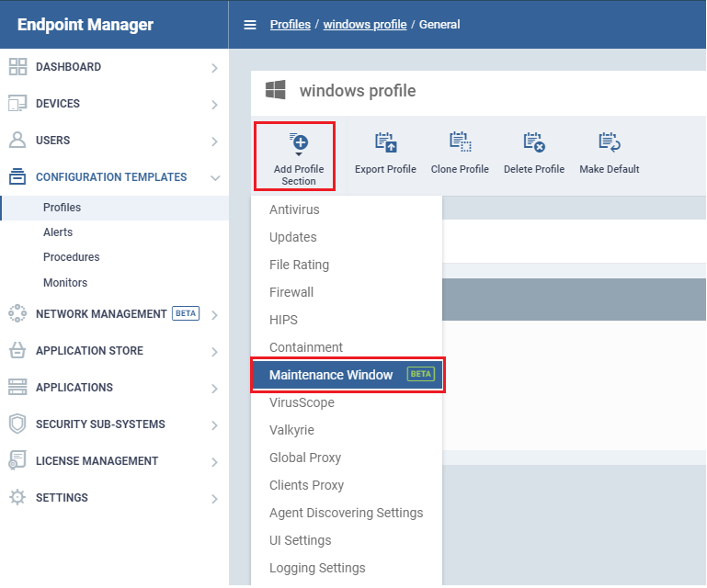Select Containment profile section

pos(347,347)
